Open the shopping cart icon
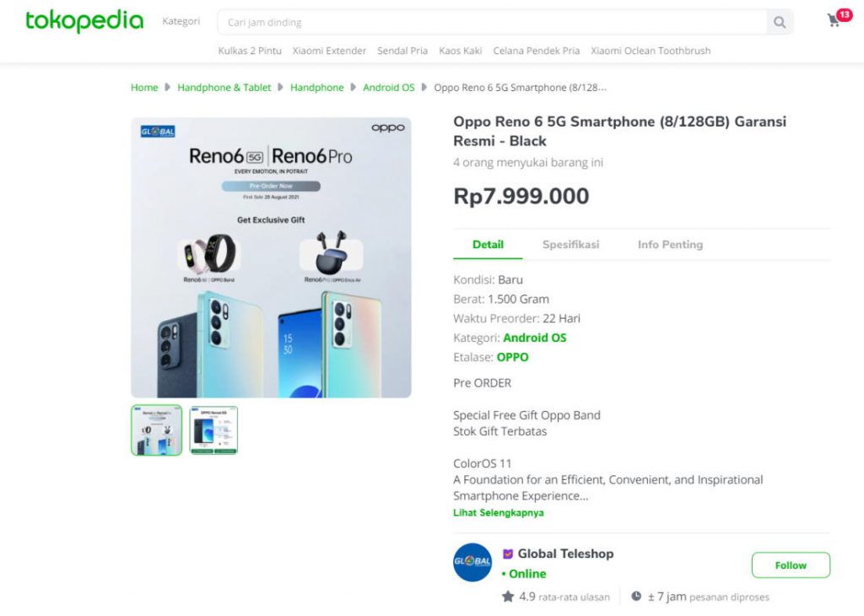The height and width of the screenshot is (616, 864). pos(834,19)
